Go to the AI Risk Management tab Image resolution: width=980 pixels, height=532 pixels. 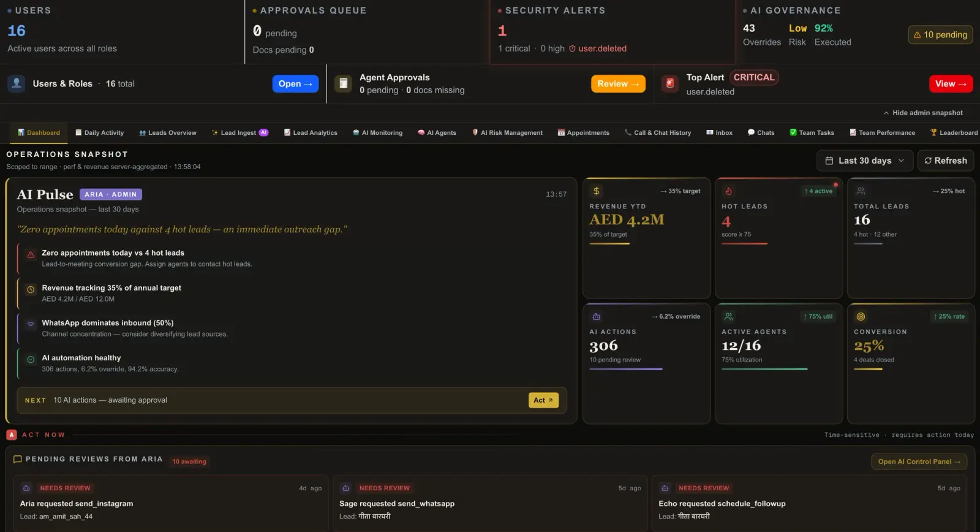point(507,132)
